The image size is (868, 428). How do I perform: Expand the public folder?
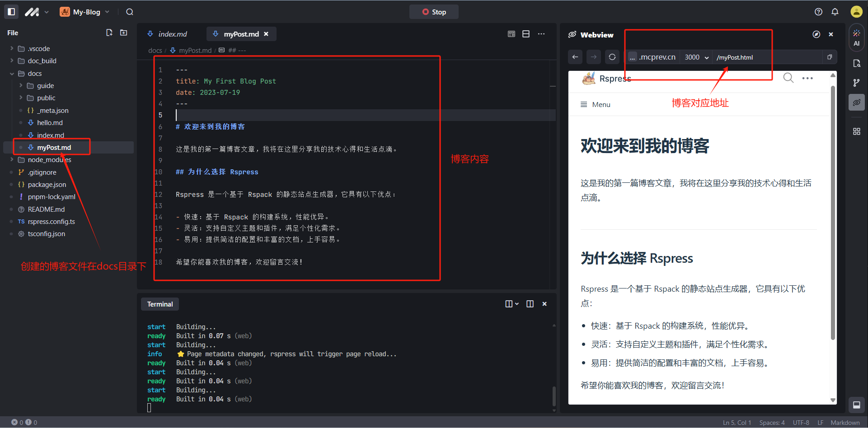21,98
